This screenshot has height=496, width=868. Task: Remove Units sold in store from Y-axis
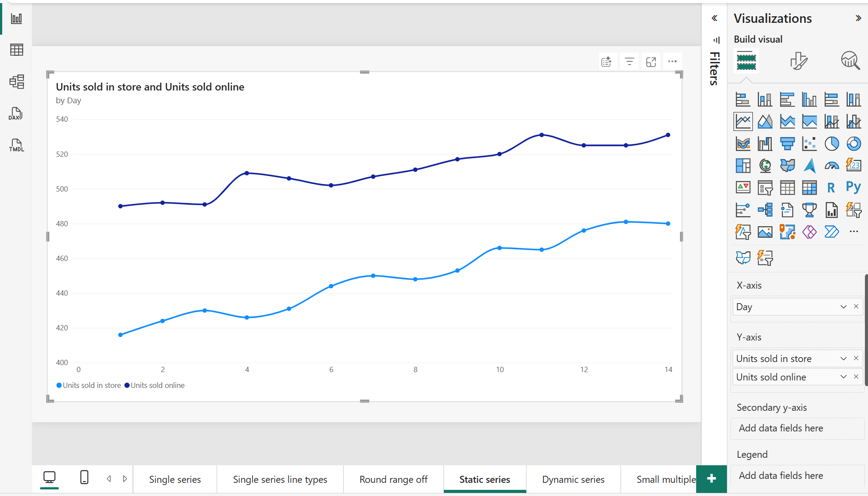[x=856, y=358]
